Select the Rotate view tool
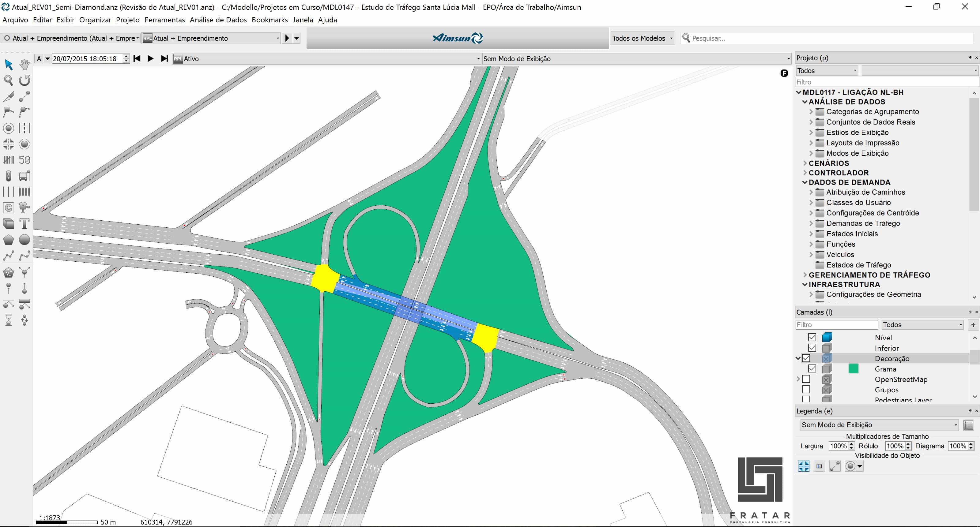 point(24,80)
